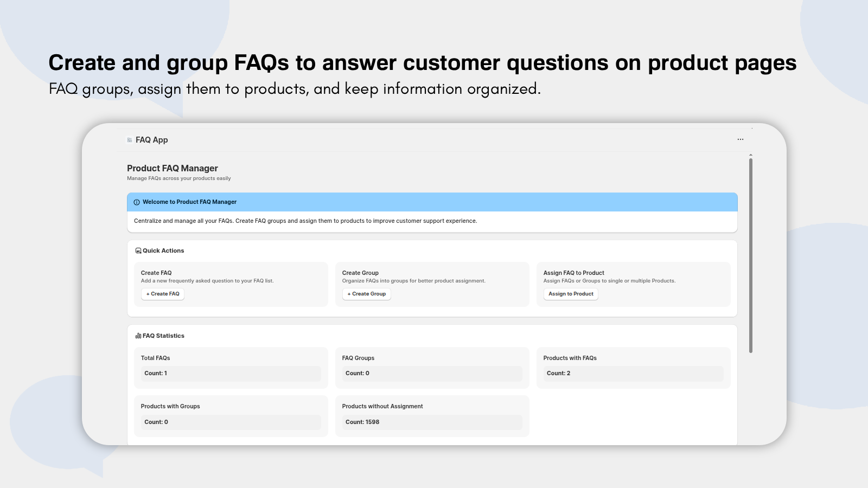Select the Products without Assignment count box

(x=432, y=422)
